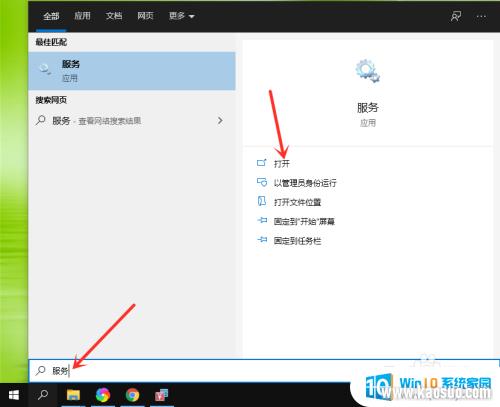
Task: Open the three-dots options menu
Action: coord(481,16)
